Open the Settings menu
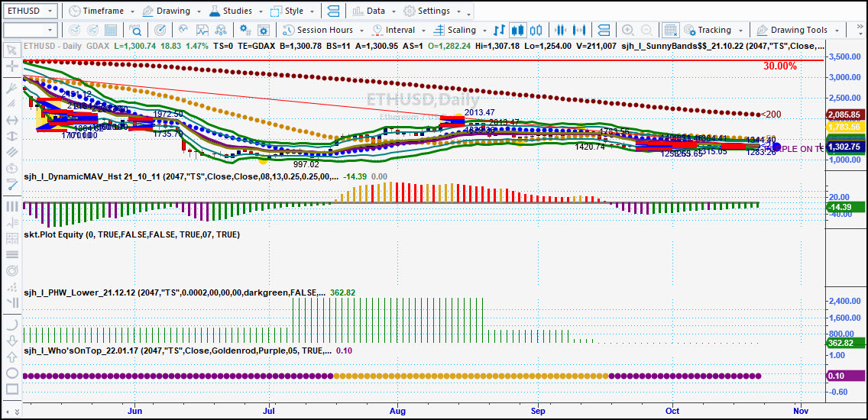This screenshot has width=868, height=420. pyautogui.click(x=433, y=11)
